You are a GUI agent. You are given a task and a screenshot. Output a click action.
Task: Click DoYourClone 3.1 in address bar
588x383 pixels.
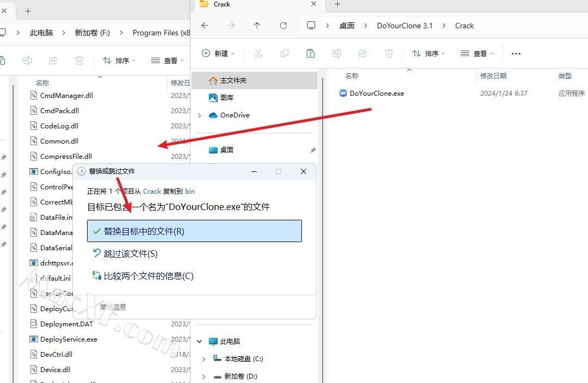(405, 26)
